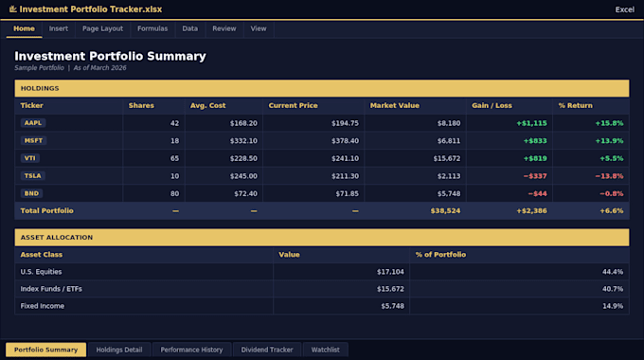Image resolution: width=644 pixels, height=360 pixels.
Task: Click the Total Portfolio row label
Action: 46,211
